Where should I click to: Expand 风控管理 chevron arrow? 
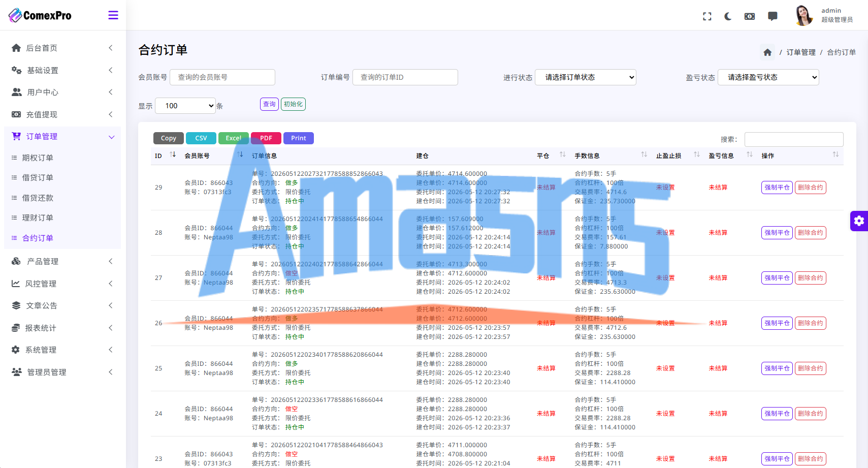[111, 284]
